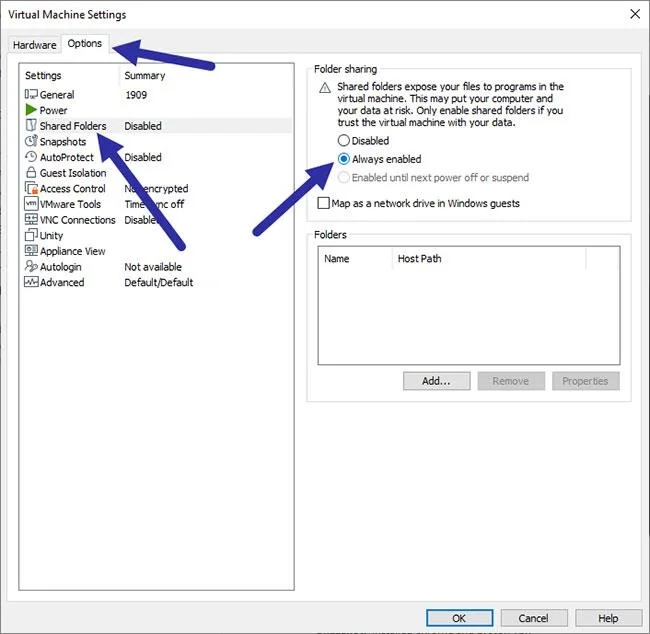Select the AutoProtect row
The image size is (650, 634).
pyautogui.click(x=157, y=157)
